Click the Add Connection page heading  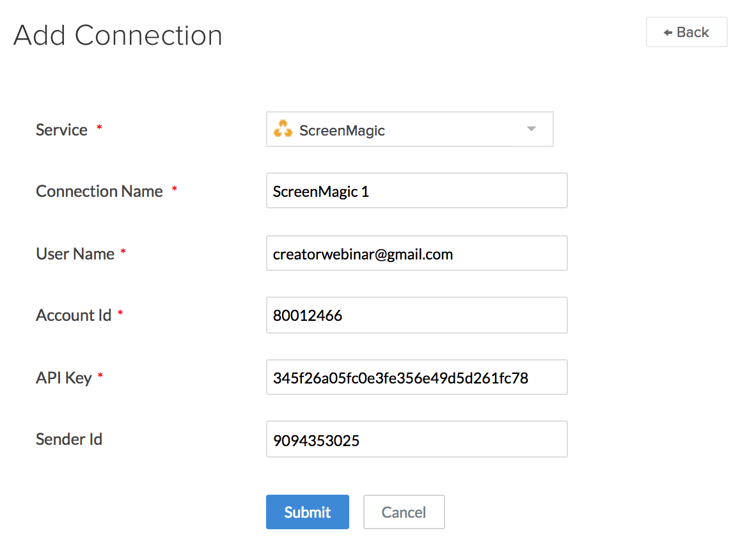tap(118, 35)
